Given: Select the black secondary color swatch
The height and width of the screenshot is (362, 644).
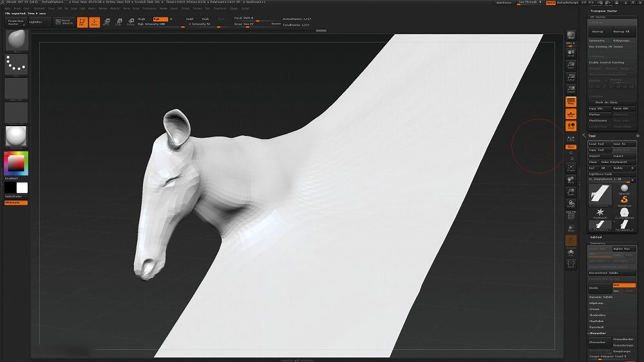Looking at the screenshot, I should (10, 188).
